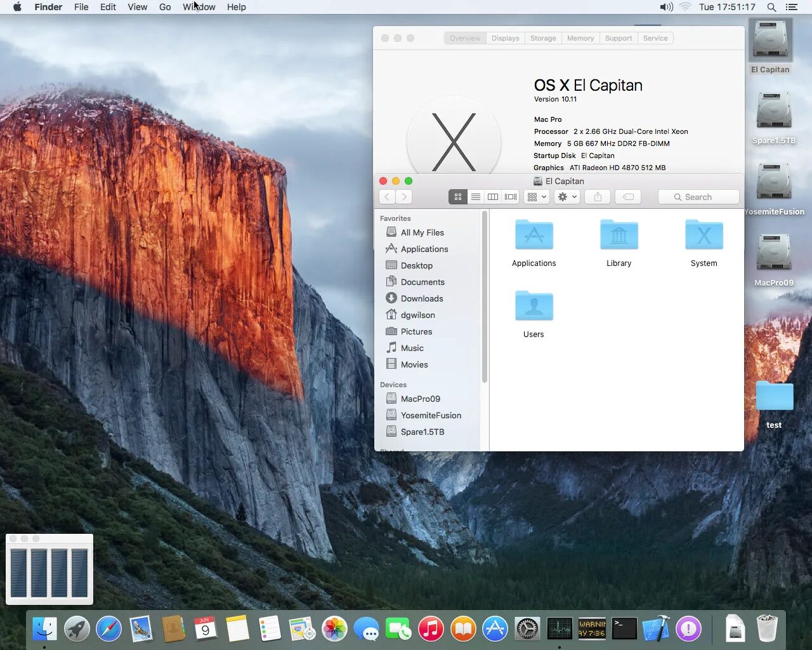Click the Finder sidebar scrollbar
This screenshot has height=650, width=812.
tap(484, 297)
